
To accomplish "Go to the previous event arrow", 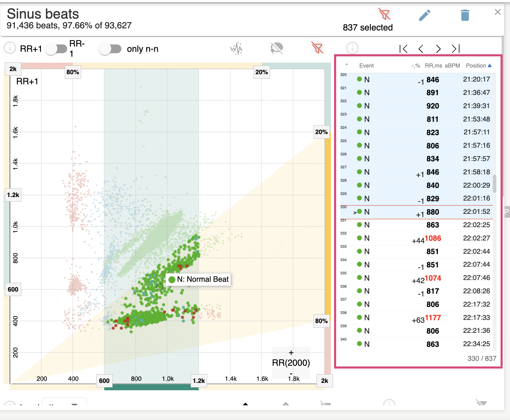I will [x=421, y=49].
